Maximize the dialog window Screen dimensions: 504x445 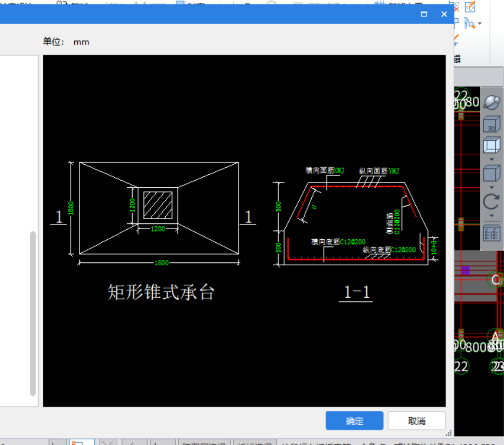click(x=424, y=14)
